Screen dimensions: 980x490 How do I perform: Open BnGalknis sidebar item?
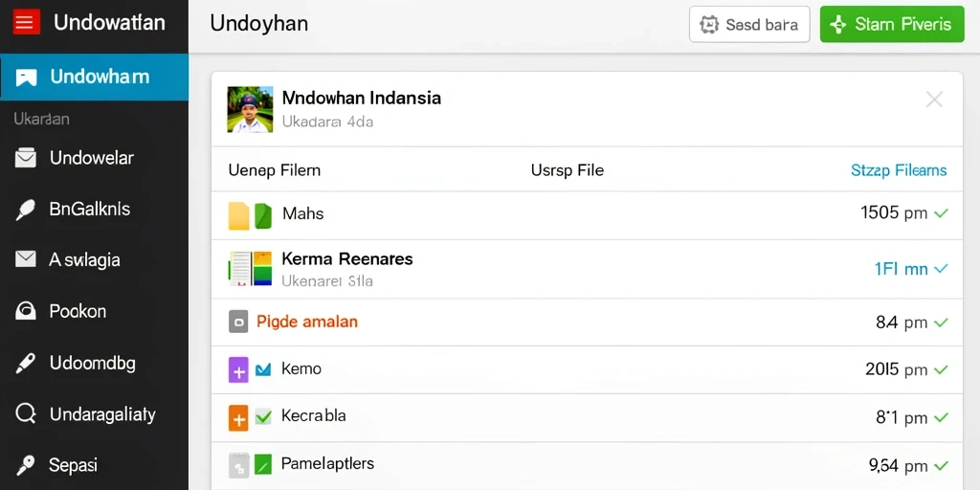(94, 210)
